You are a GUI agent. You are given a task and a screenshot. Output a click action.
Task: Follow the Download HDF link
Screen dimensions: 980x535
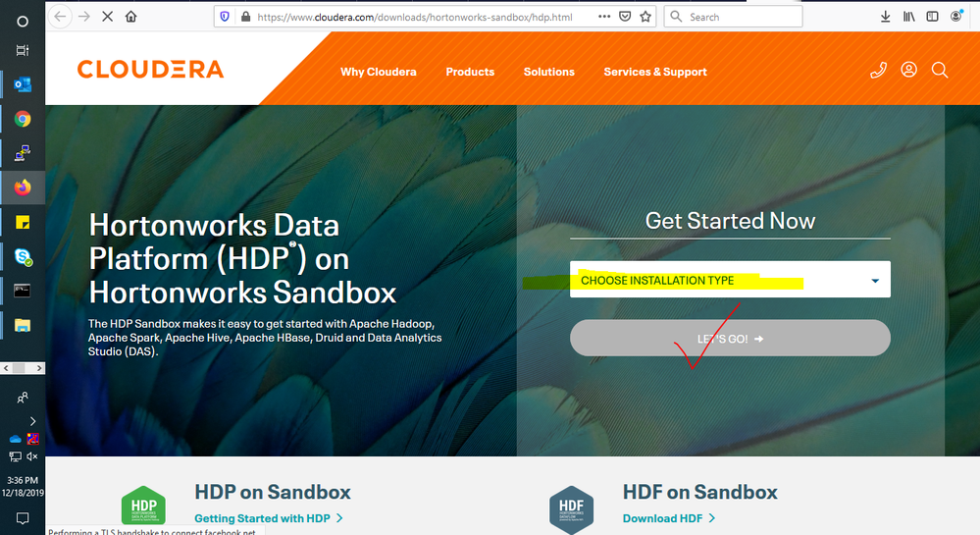pos(669,518)
